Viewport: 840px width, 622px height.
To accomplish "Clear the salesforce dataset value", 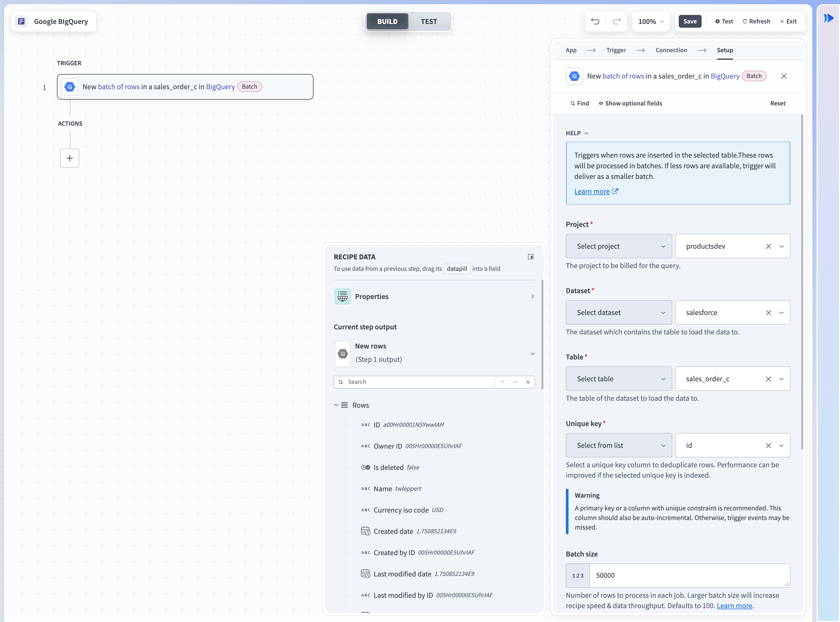I will click(768, 313).
